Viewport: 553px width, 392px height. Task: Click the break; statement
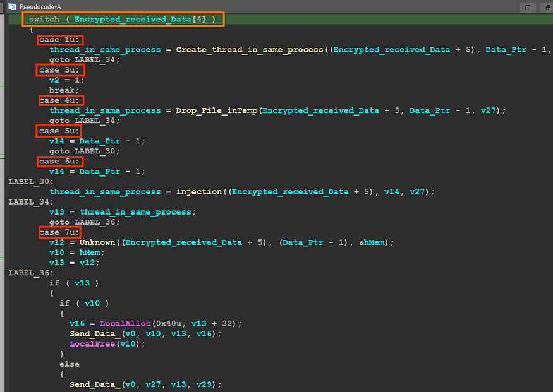[64, 90]
